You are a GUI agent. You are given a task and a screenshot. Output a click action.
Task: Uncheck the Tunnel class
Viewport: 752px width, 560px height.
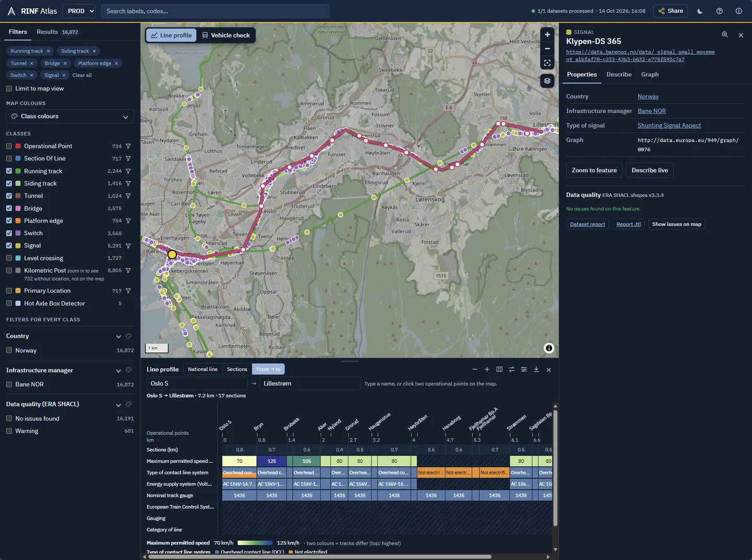pos(9,196)
